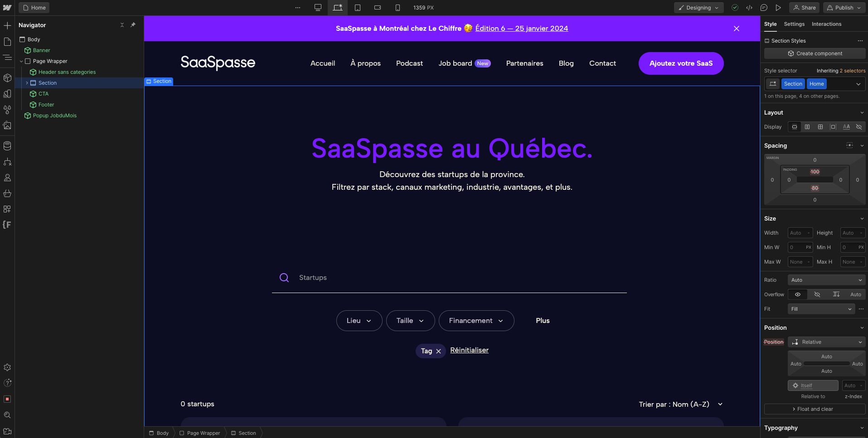The height and width of the screenshot is (438, 868).
Task: Switch to the Style tab
Action: click(770, 24)
